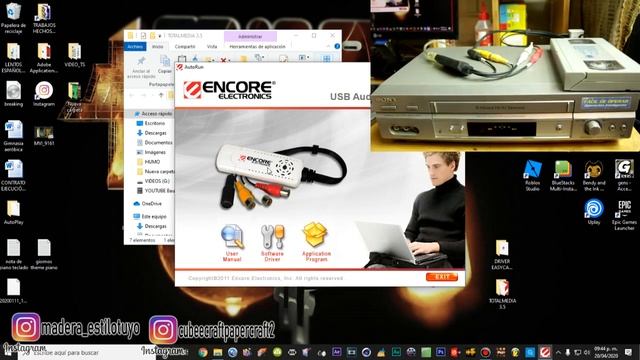Select Acceso rápido in the navigation pane

153,113
